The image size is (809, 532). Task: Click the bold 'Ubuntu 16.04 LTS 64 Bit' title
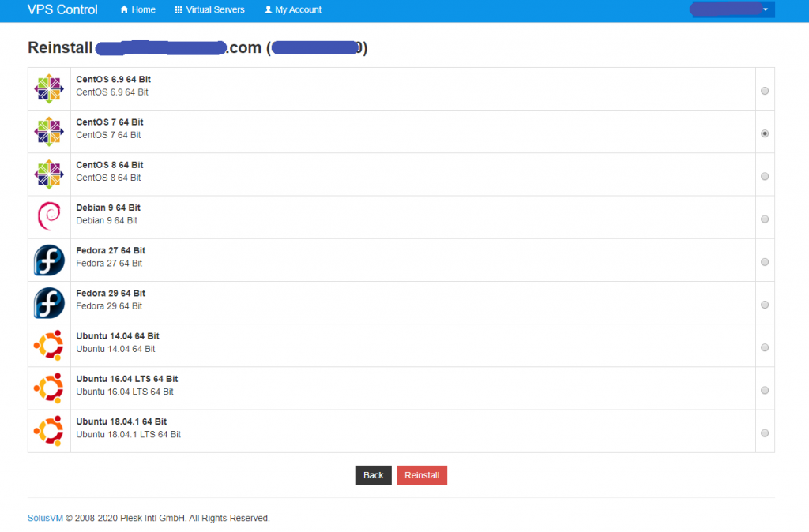127,379
